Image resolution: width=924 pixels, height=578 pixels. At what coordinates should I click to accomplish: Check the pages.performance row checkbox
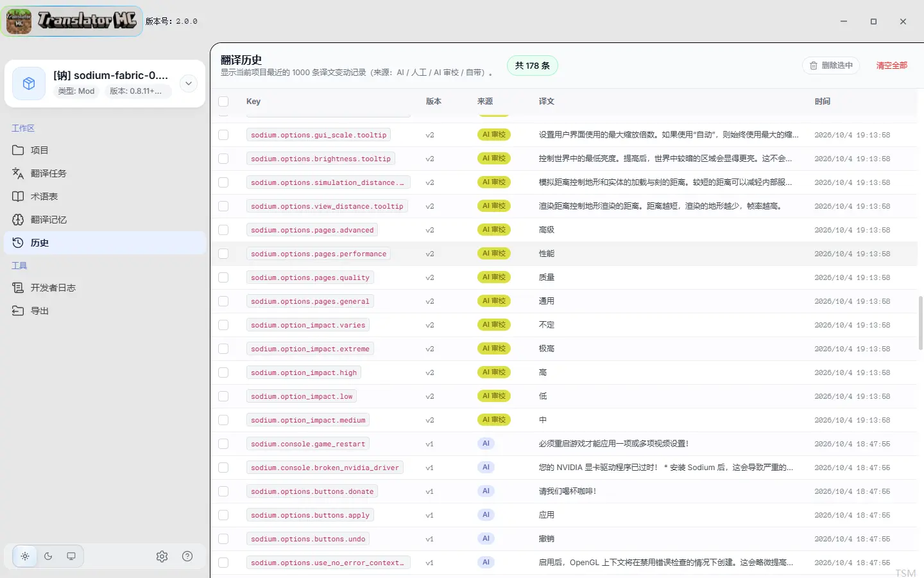(223, 254)
